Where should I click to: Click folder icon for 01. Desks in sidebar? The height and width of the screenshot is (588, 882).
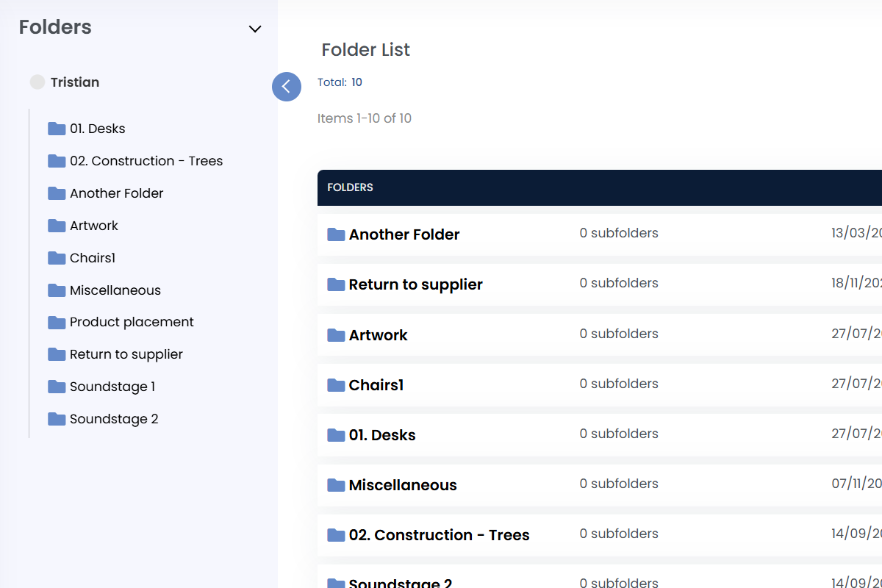(57, 129)
